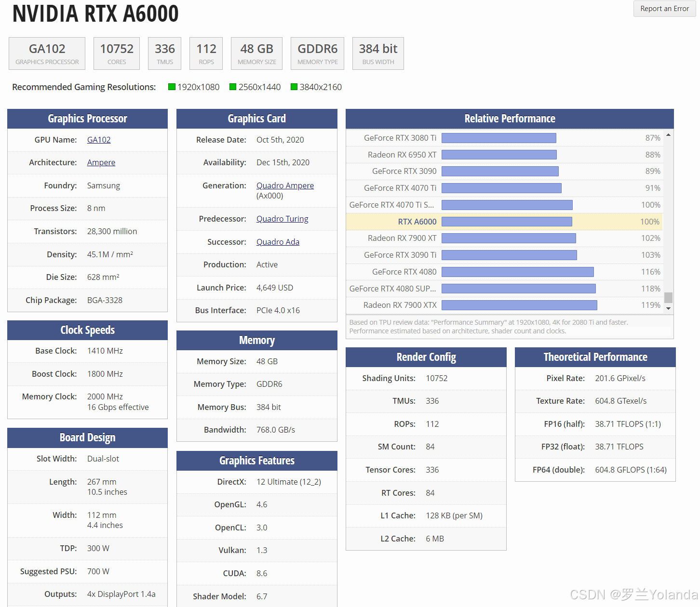Select the GeForce RTX 3090 performance row
The height and width of the screenshot is (607, 700).
pyautogui.click(x=504, y=172)
